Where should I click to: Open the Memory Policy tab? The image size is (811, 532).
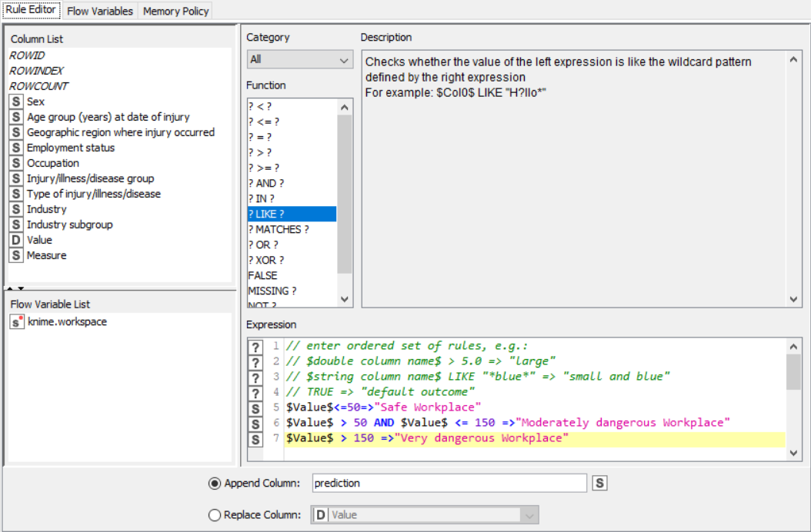tap(176, 11)
